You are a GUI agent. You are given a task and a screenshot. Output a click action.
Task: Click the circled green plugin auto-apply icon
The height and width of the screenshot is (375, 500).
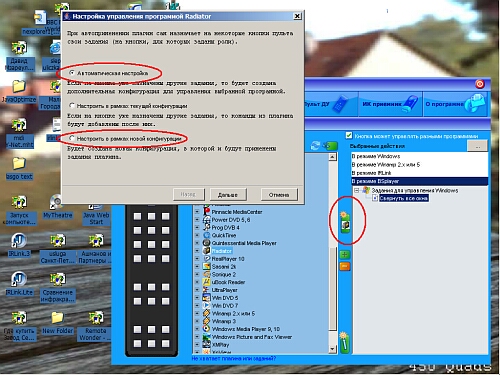point(345,222)
